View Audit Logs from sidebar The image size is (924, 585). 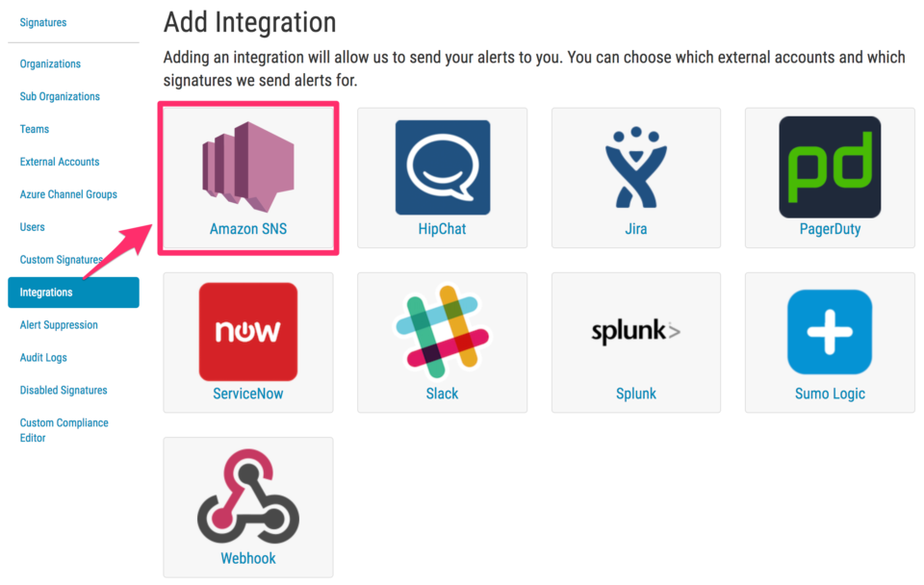[x=43, y=358]
